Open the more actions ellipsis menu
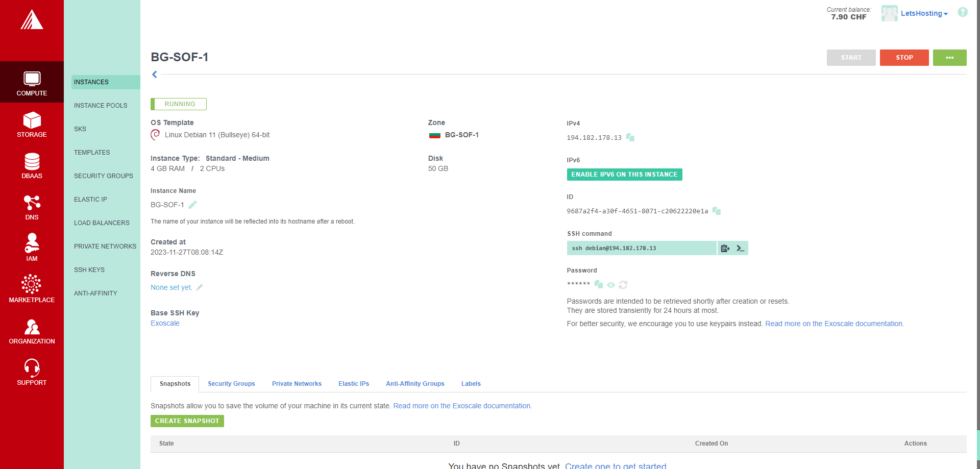980x469 pixels. 950,58
